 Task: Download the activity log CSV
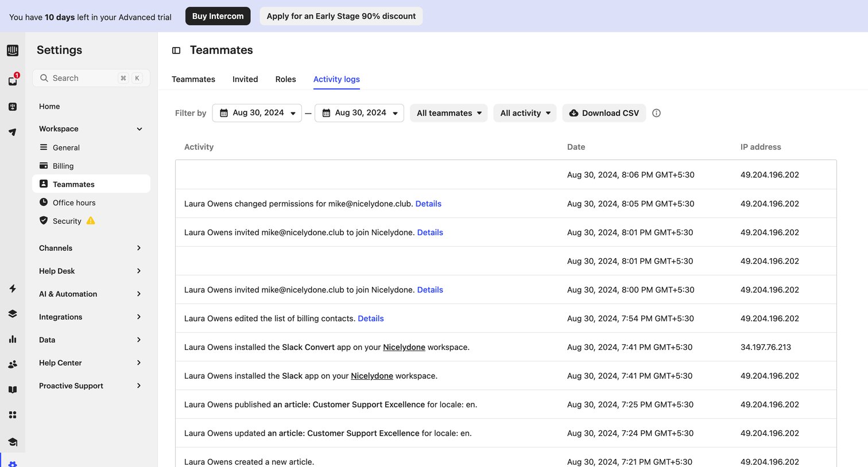(604, 113)
